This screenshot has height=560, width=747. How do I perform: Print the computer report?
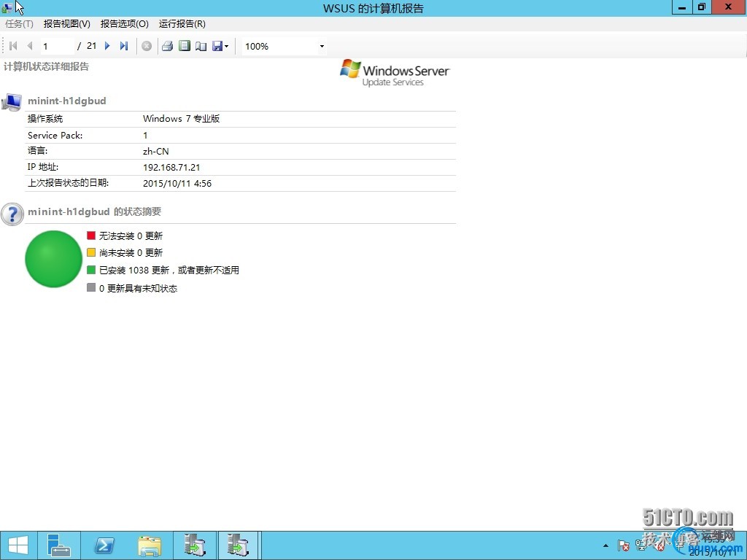[167, 46]
